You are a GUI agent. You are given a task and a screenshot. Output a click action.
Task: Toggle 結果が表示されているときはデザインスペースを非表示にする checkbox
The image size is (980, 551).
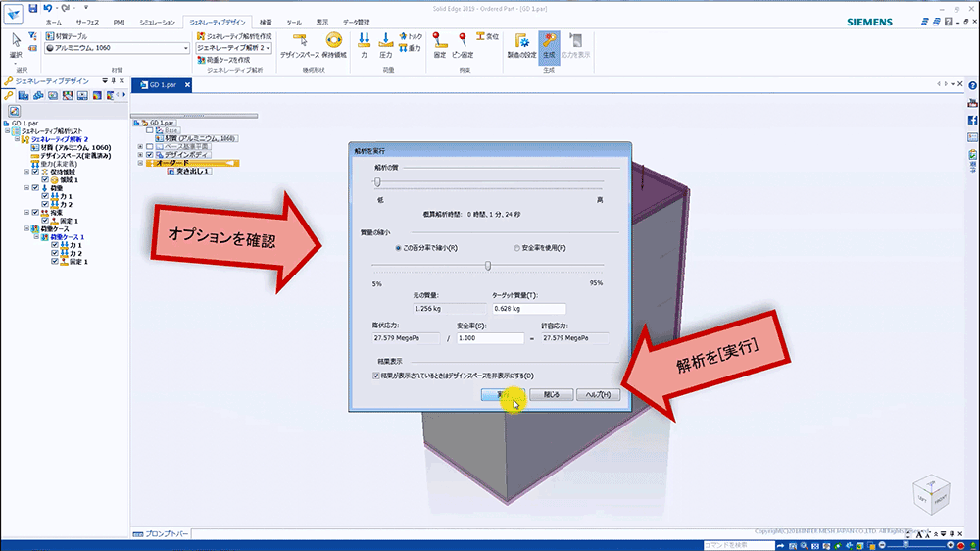(375, 376)
